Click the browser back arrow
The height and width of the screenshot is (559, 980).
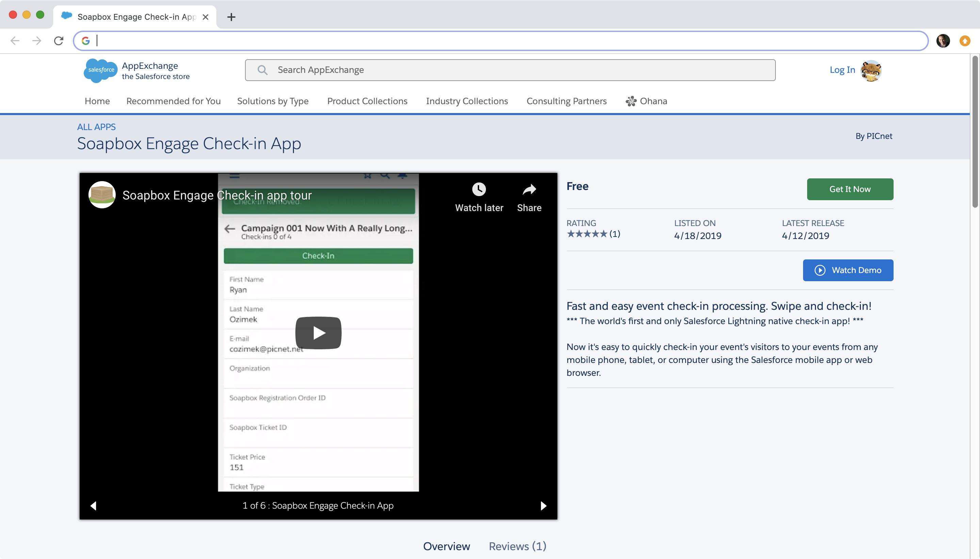point(15,41)
